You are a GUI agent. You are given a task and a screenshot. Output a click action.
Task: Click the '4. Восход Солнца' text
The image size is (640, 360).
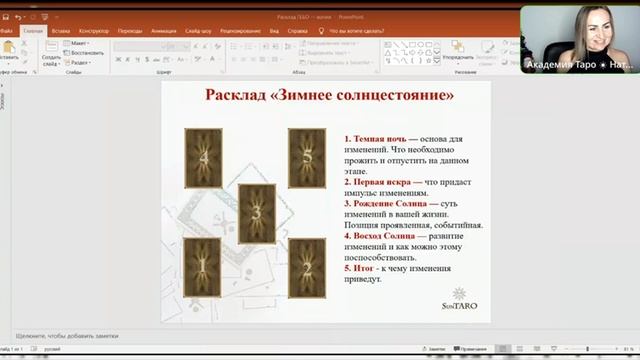380,236
